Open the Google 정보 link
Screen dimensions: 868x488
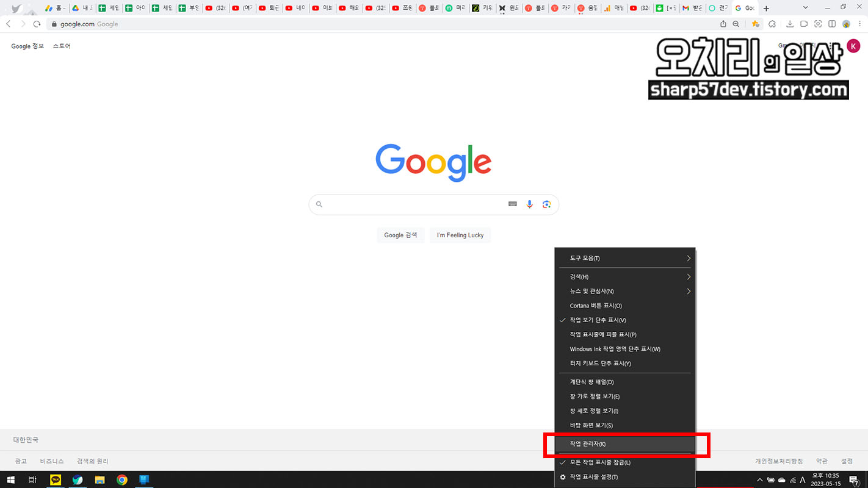click(x=27, y=46)
